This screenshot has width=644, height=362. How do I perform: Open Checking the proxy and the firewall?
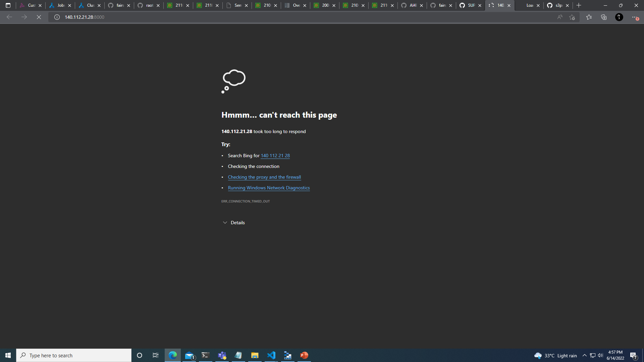(264, 177)
